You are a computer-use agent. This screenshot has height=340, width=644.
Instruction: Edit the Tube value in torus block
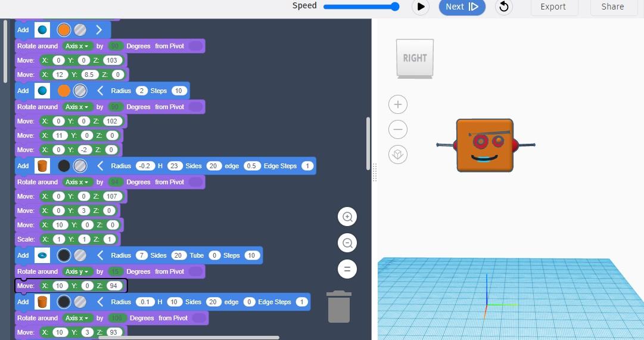click(x=214, y=255)
